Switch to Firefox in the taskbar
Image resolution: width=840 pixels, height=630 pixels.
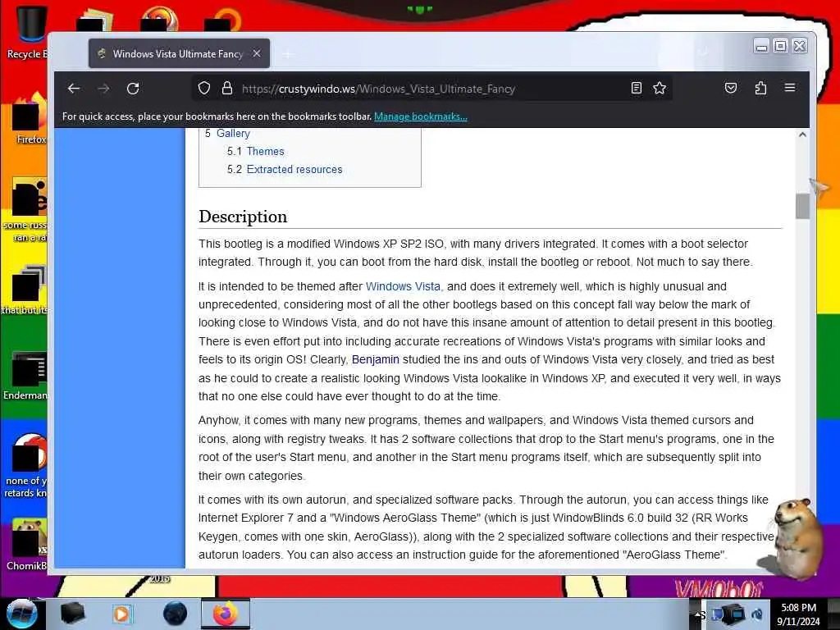[x=225, y=614]
